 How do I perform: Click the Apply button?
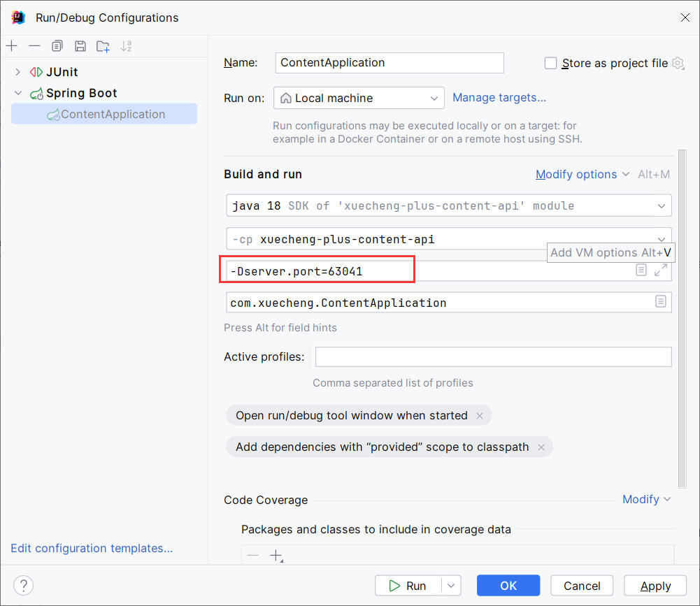(x=655, y=586)
